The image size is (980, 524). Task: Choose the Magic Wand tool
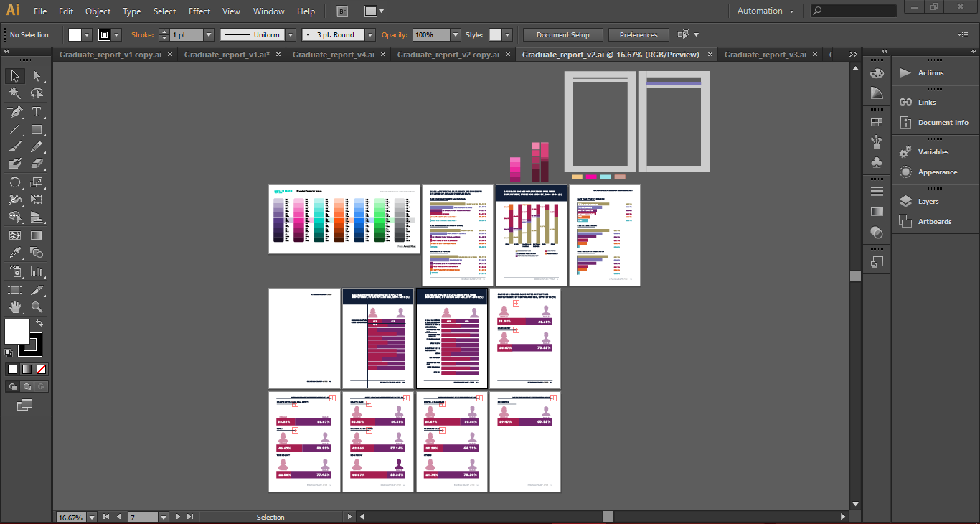pyautogui.click(x=14, y=94)
